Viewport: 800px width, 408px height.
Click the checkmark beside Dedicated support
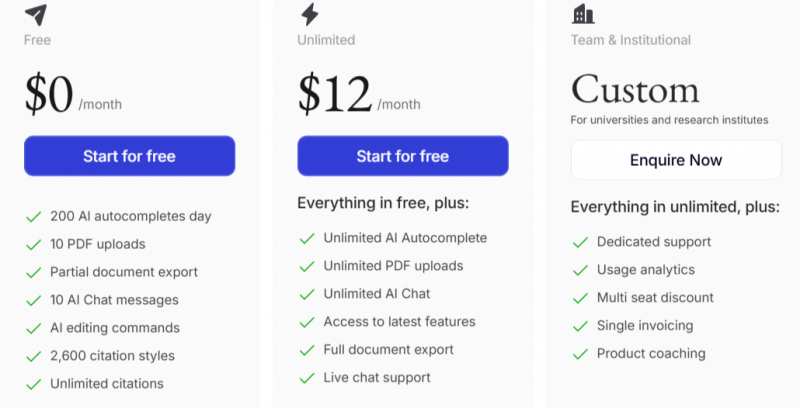(581, 243)
